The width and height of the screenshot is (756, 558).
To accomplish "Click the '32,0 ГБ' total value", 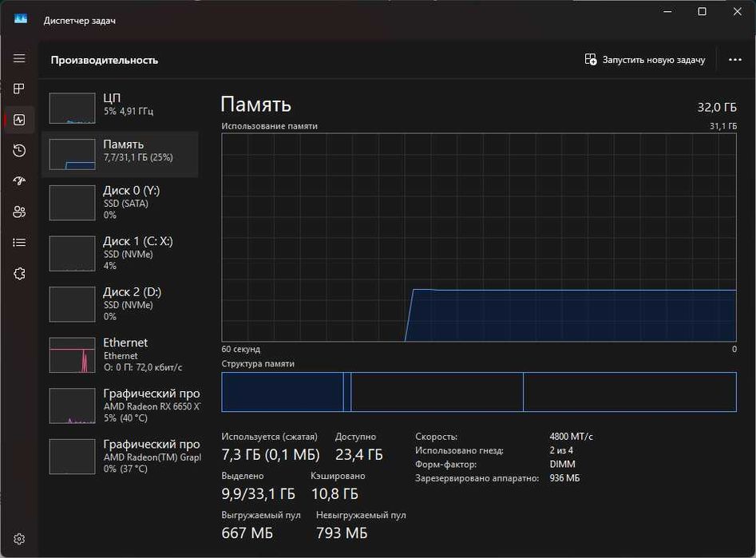I will click(x=717, y=107).
